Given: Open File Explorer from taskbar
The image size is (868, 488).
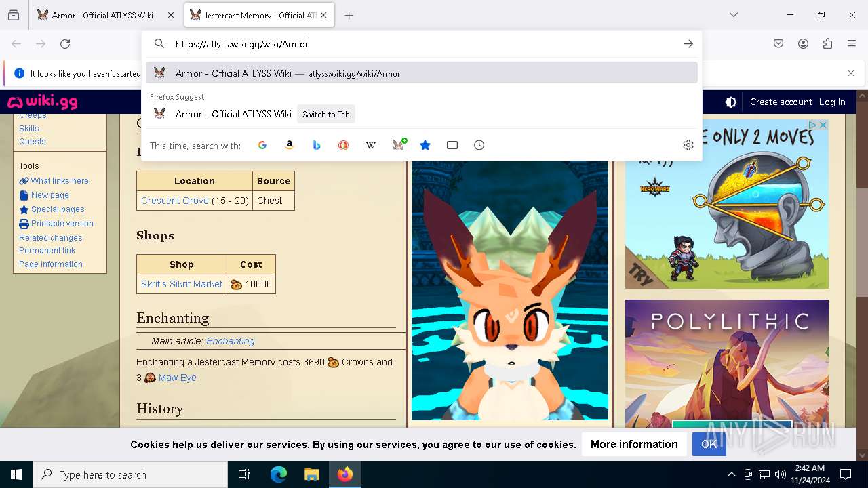Looking at the screenshot, I should pos(311,474).
